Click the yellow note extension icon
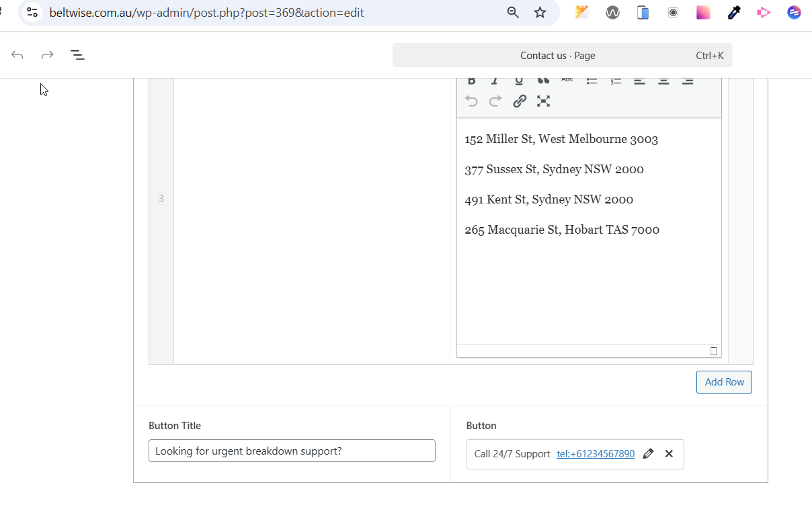 [x=581, y=12]
